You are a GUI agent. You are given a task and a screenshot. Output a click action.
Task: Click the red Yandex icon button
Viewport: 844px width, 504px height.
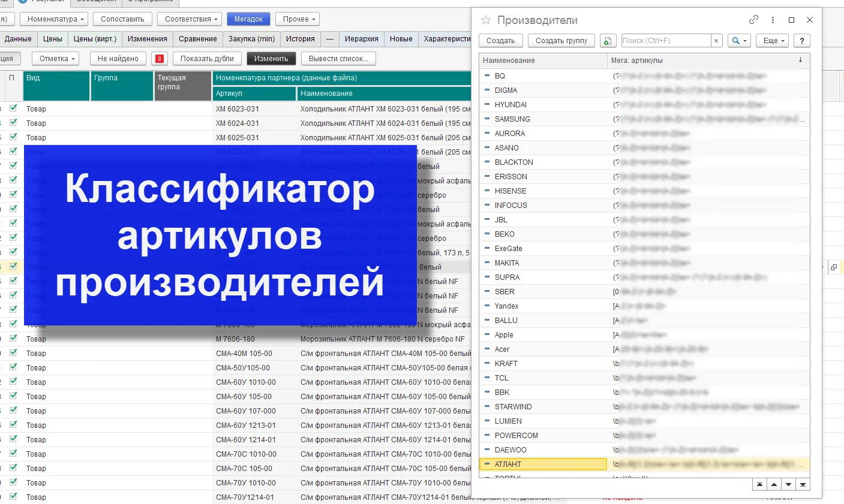click(160, 59)
